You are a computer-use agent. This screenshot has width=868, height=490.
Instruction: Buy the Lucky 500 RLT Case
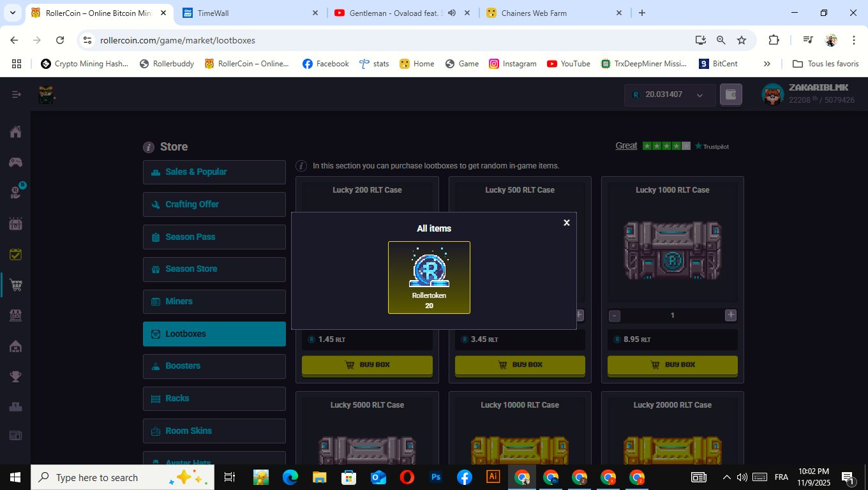(520, 365)
